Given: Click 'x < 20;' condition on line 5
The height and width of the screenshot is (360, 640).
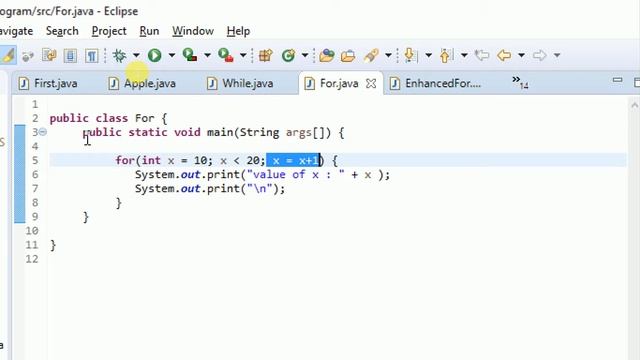Looking at the screenshot, I should (x=242, y=160).
